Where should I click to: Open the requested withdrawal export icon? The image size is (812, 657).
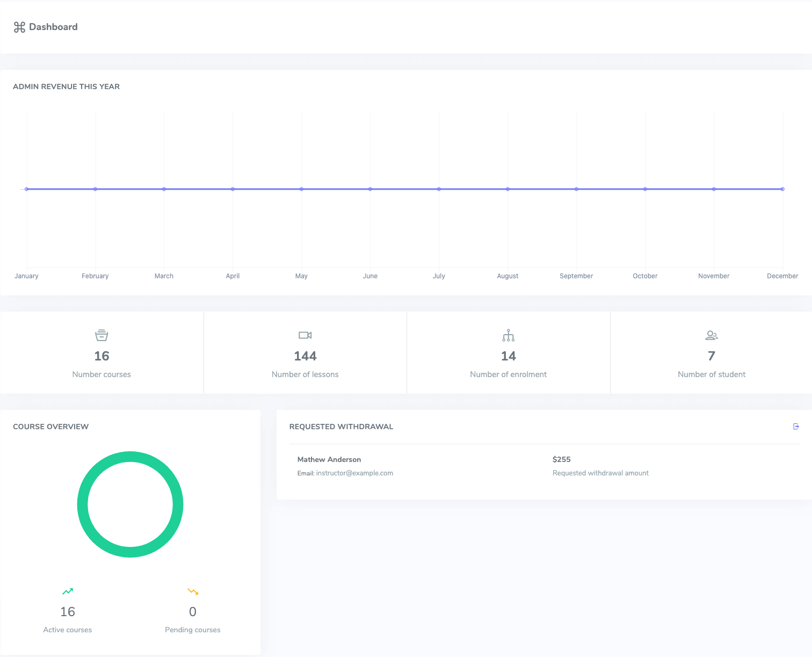[x=796, y=427]
